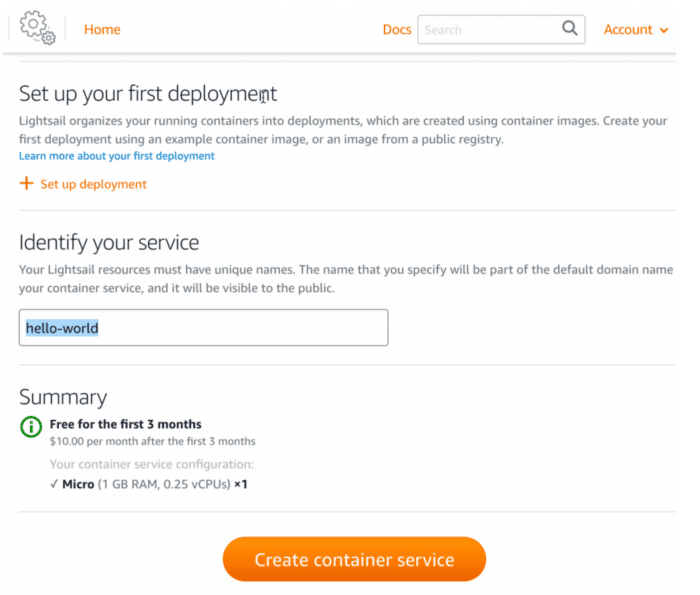The height and width of the screenshot is (595, 700).
Task: Click the magnifying glass search icon
Action: (x=570, y=29)
